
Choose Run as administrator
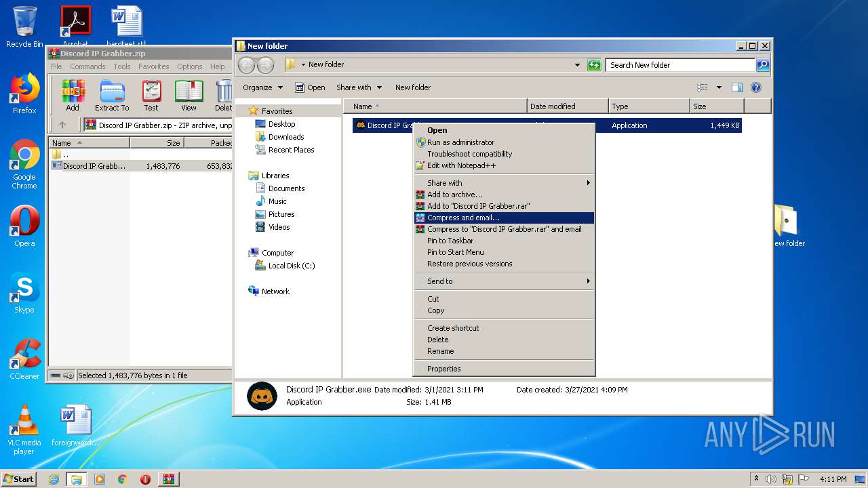click(x=504, y=142)
